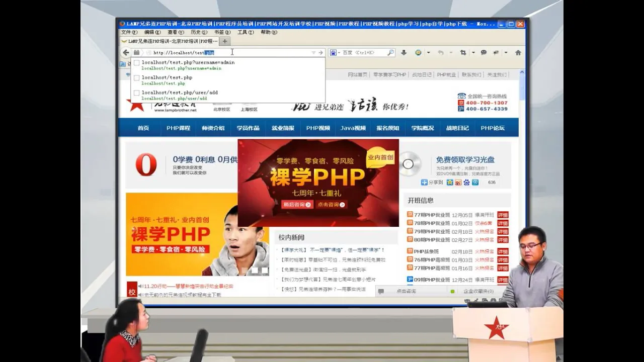644x362 pixels.
Task: Open the dropdown next to the smiley icon
Action: point(428,52)
